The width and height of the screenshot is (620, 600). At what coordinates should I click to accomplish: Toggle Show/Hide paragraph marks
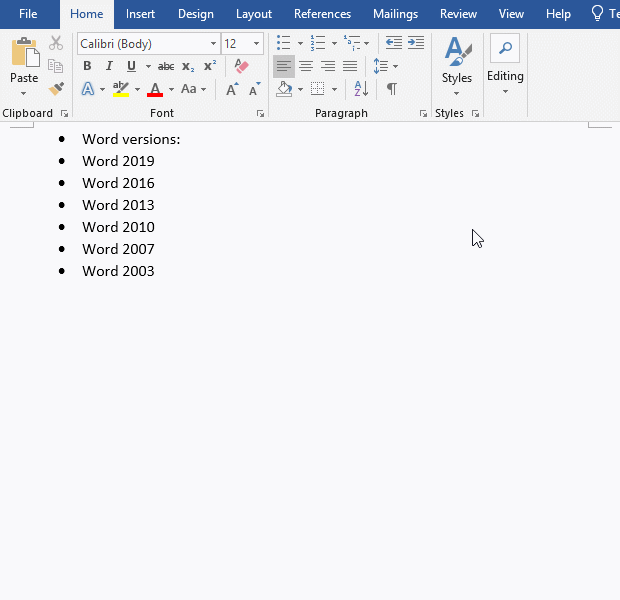point(392,89)
